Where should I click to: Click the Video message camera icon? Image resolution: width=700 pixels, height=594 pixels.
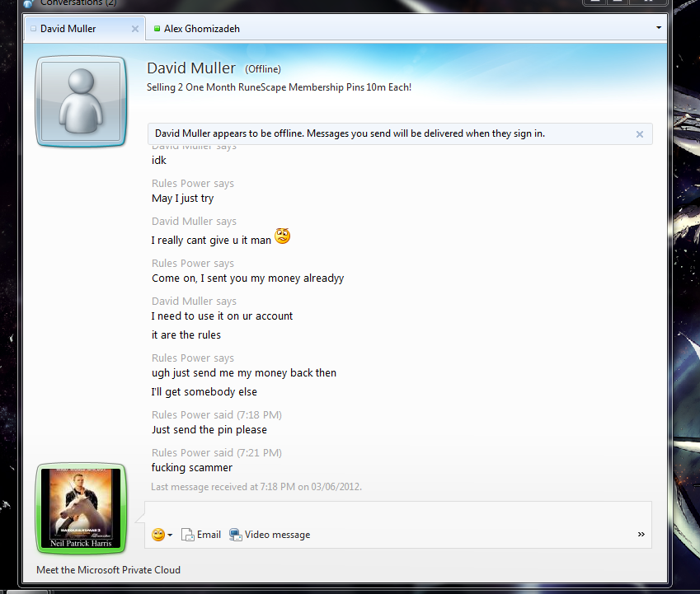pyautogui.click(x=235, y=534)
